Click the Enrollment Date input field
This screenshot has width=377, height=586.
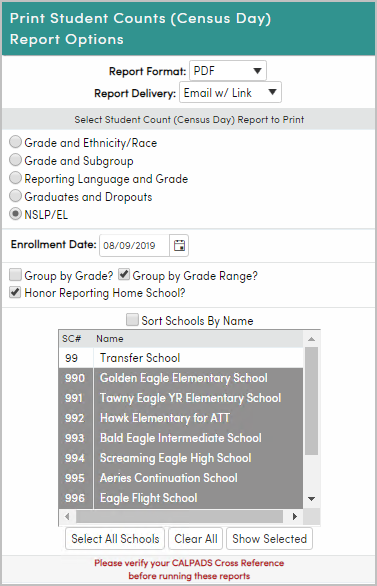[135, 246]
